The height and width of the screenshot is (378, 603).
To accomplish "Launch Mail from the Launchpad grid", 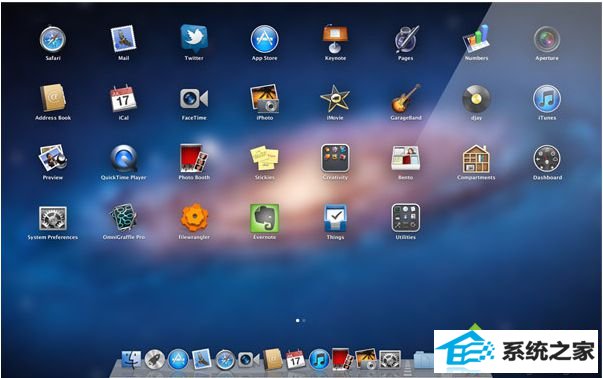I will [123, 39].
